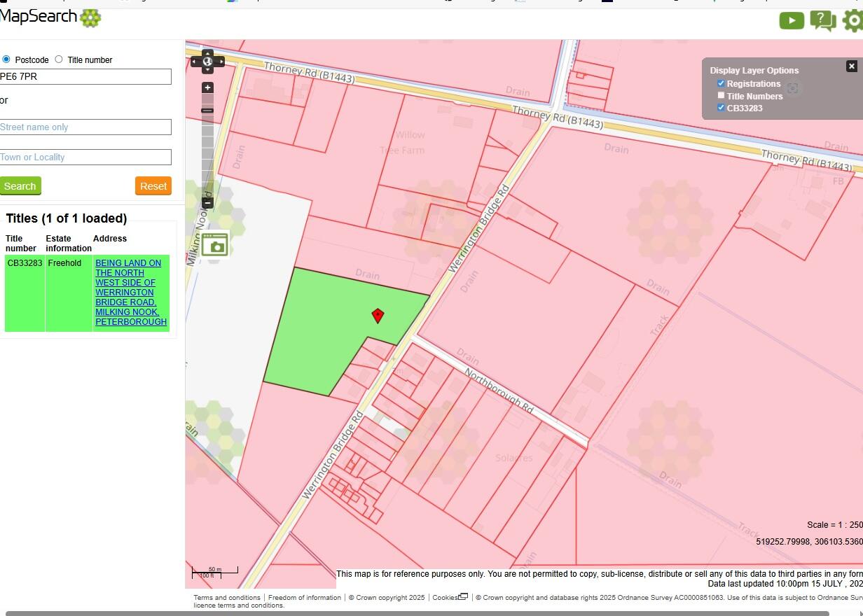Zoom out with the minus button
Screen dimensions: 863x616
(x=207, y=203)
